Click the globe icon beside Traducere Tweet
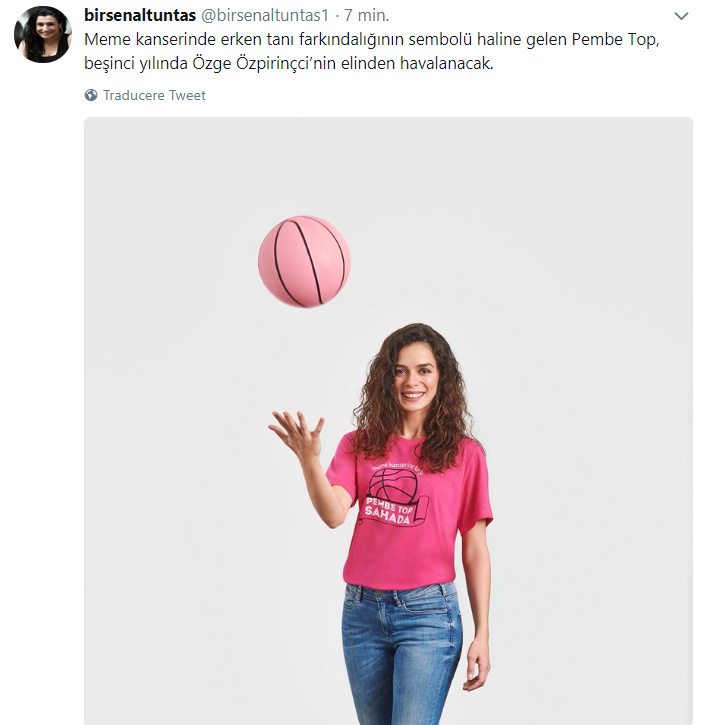The width and height of the screenshot is (701, 725). (x=91, y=95)
